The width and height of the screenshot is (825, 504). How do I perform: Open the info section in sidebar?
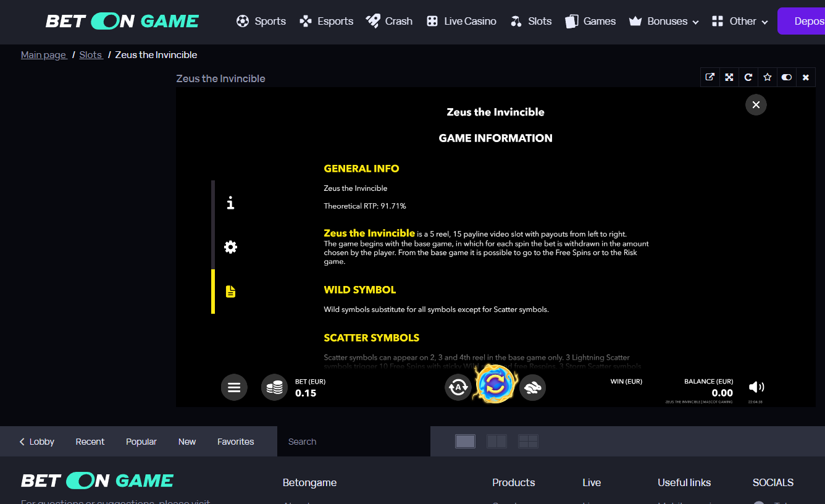click(230, 203)
